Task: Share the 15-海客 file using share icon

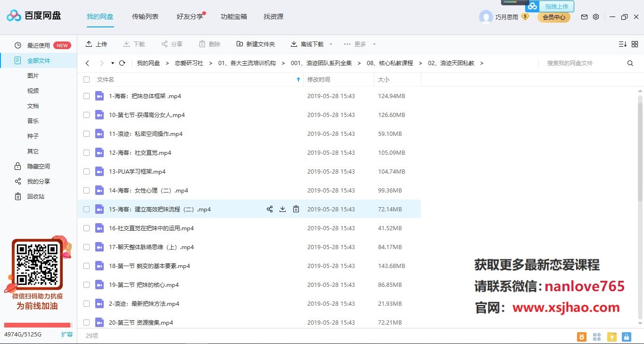Action: [270, 209]
